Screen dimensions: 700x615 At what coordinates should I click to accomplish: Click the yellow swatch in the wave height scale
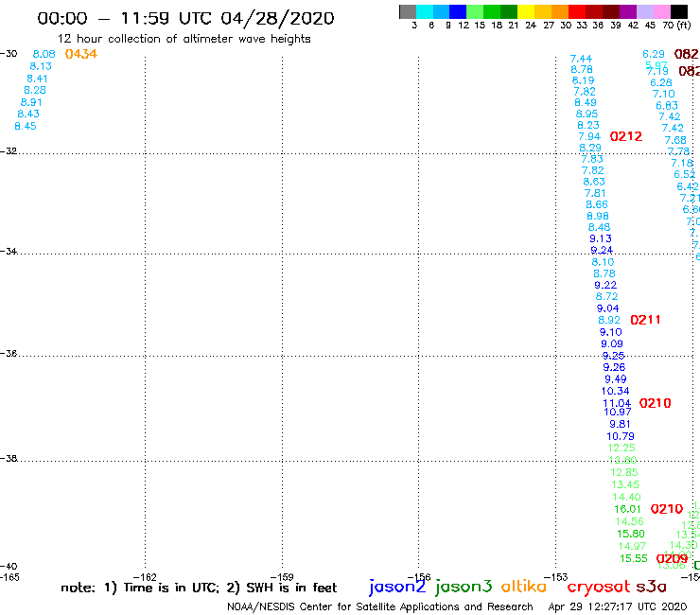526,11
